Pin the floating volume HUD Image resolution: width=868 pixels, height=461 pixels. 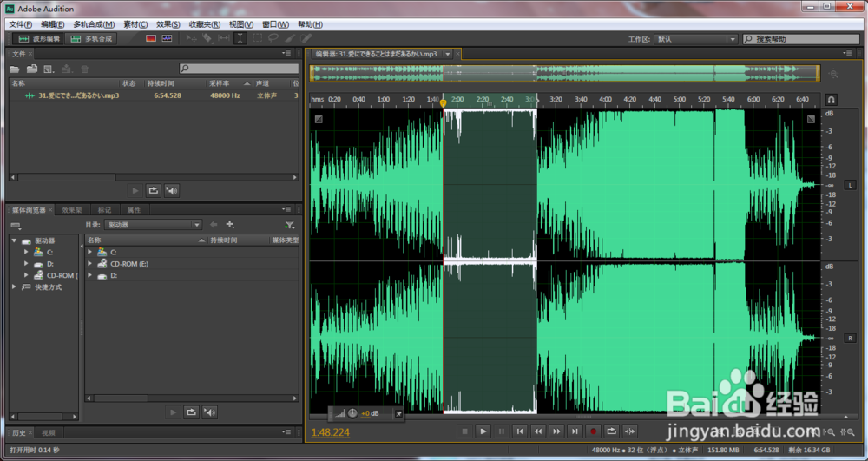tap(398, 414)
